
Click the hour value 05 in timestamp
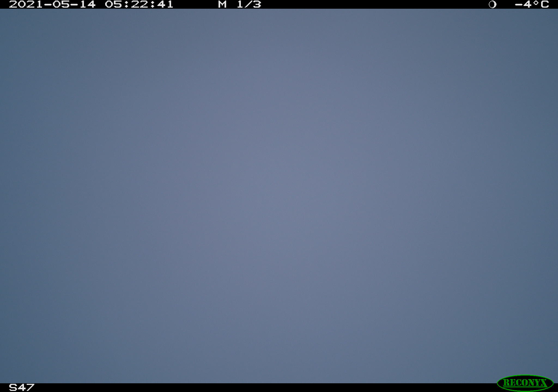(x=113, y=4)
